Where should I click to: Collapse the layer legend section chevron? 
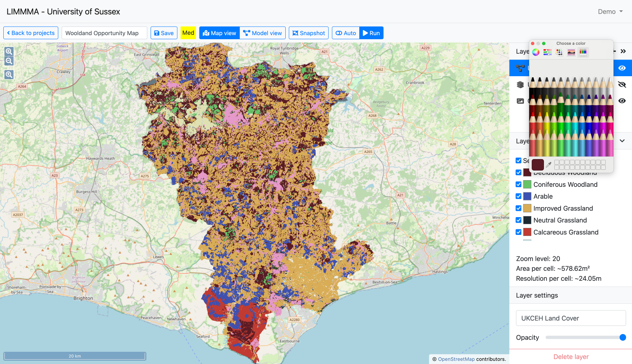622,141
